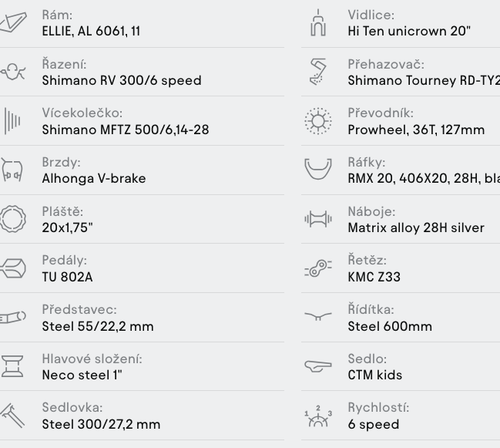The image size is (500, 448).
Task: Click the cassette icon beside Vícekolečko
Action: click(x=12, y=121)
